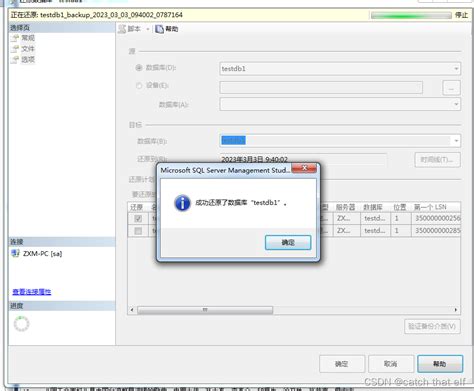This screenshot has height=391, width=474.
Task: Click 确定 in the success message dialog
Action: click(x=288, y=242)
